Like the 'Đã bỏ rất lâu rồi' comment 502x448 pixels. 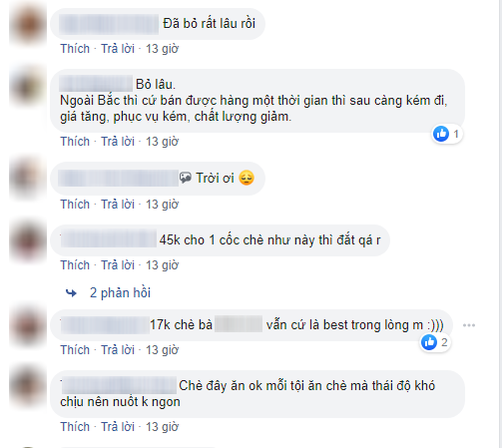pos(75,49)
